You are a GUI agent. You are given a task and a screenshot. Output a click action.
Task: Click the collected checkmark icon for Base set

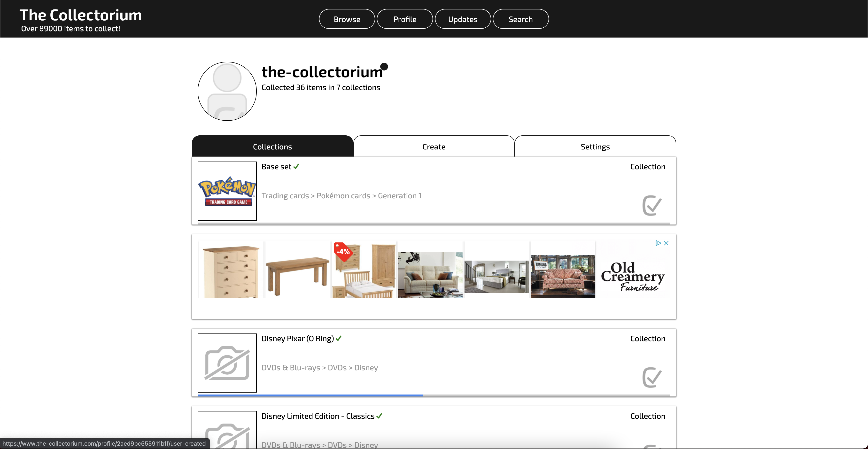coord(652,205)
